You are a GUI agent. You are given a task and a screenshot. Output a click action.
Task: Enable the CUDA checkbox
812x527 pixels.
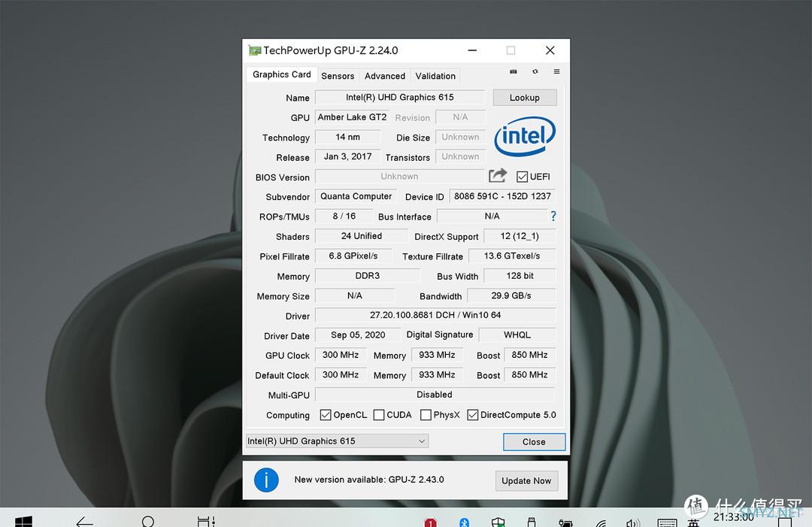tap(379, 415)
